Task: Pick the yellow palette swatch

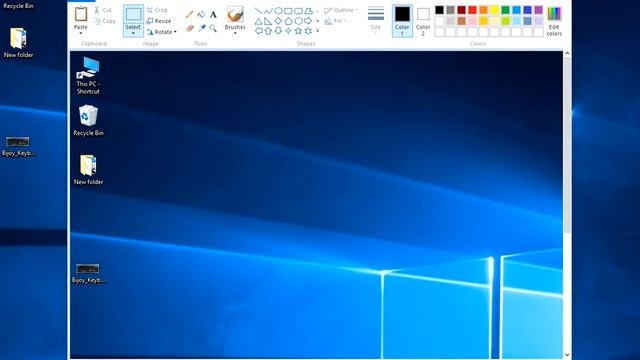Action: click(494, 10)
